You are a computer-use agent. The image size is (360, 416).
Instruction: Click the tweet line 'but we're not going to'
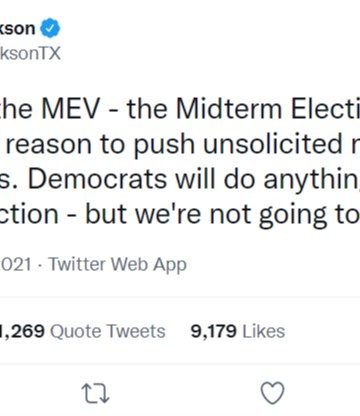click(222, 215)
